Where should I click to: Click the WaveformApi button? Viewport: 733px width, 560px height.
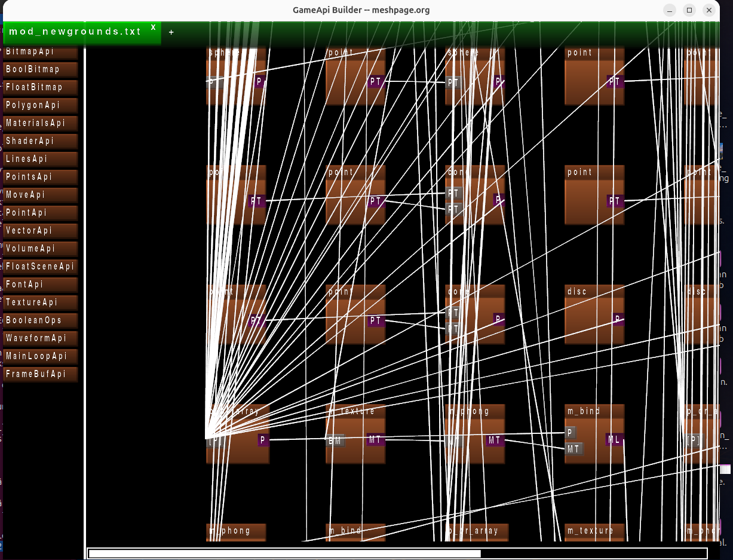[40, 338]
